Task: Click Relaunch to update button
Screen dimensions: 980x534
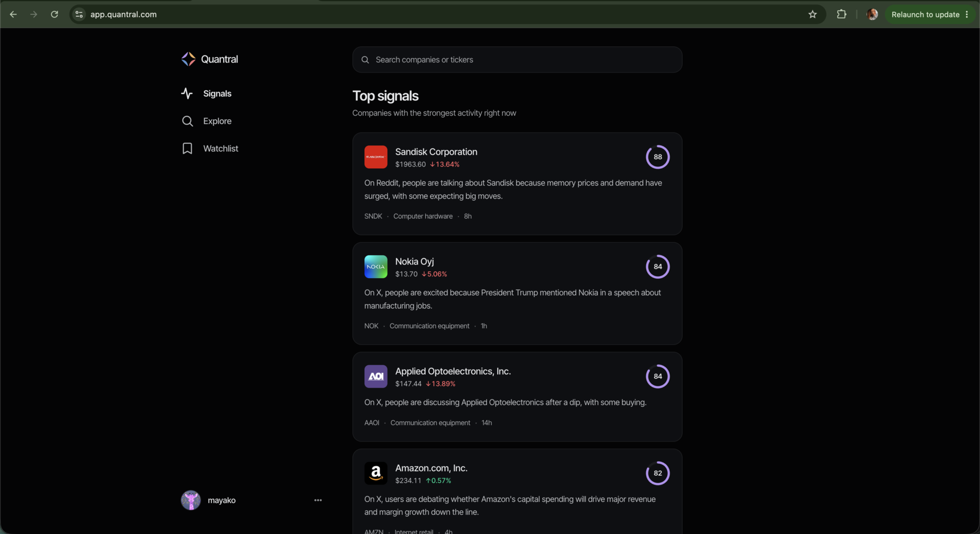Action: tap(926, 15)
